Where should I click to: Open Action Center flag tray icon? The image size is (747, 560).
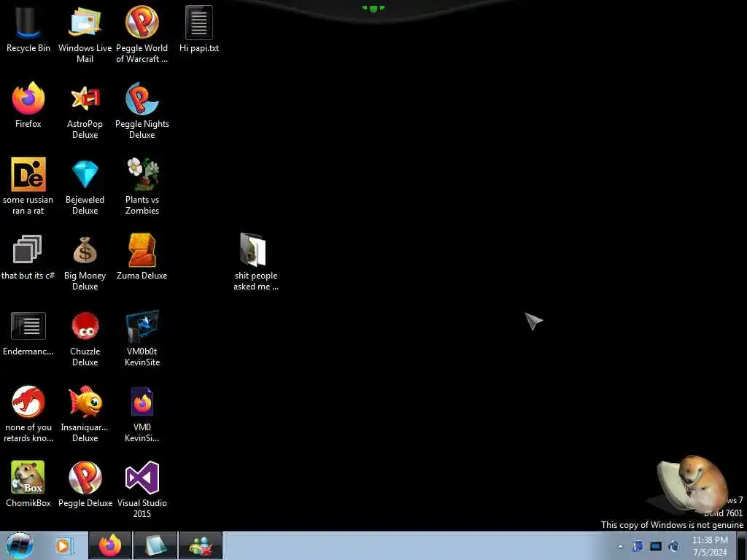638,546
